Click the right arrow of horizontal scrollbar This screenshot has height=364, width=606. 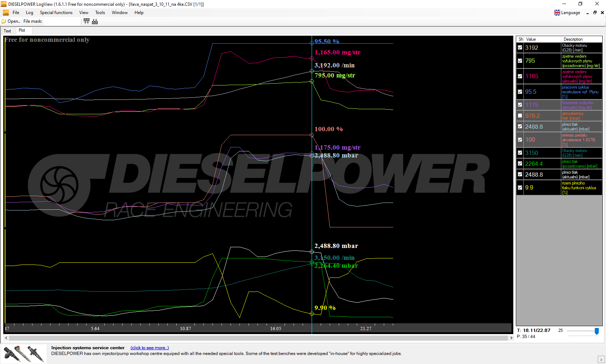tap(511, 338)
